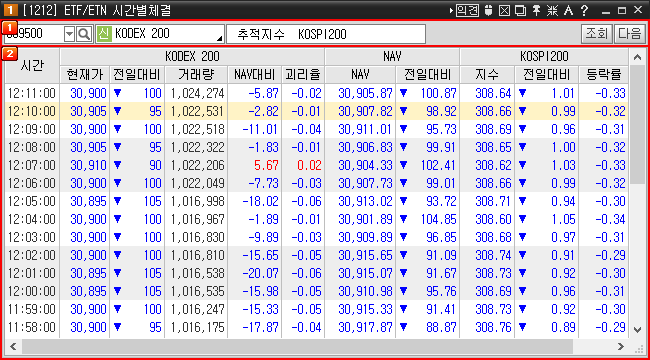Click the 조회 query button
This screenshot has width=650, height=360.
tap(596, 34)
